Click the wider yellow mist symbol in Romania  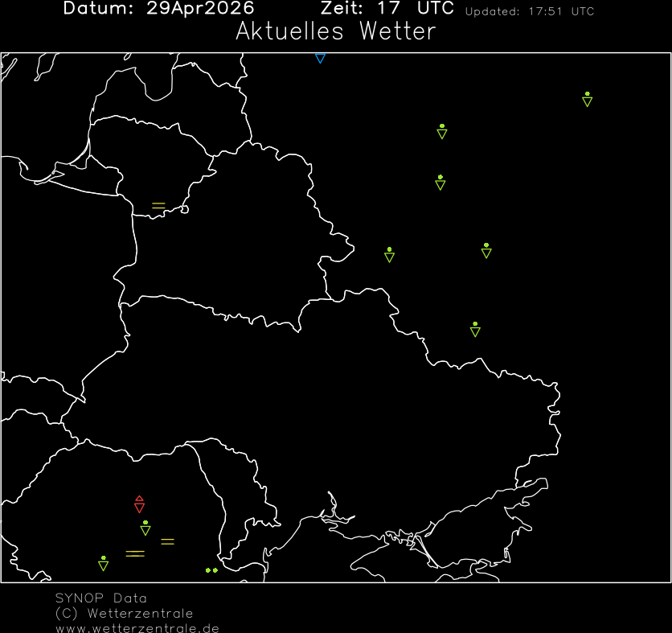click(135, 553)
